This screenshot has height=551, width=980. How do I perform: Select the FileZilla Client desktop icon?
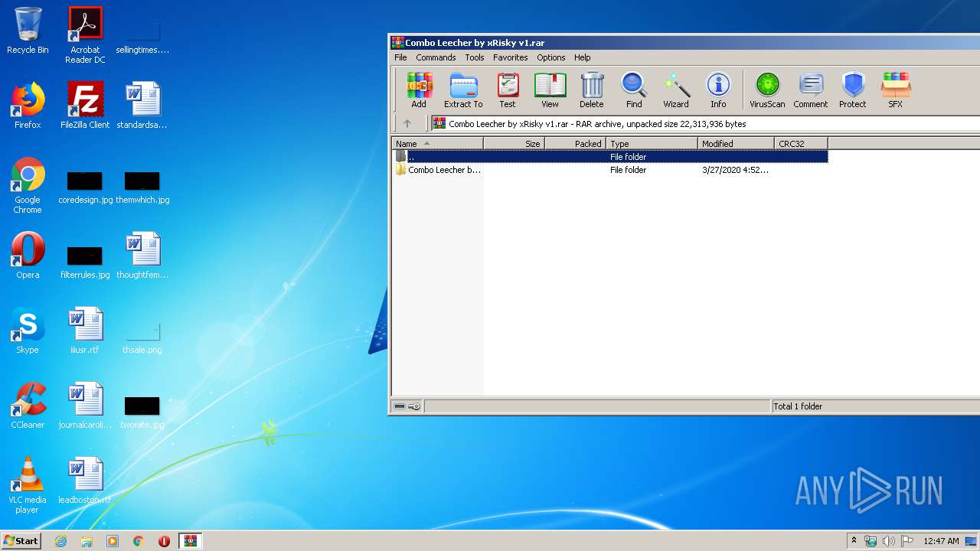click(85, 106)
